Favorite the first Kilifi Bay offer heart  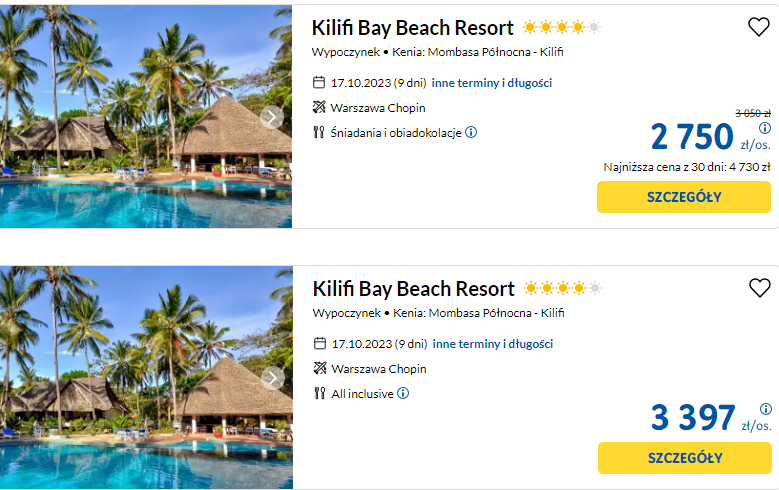(x=759, y=28)
